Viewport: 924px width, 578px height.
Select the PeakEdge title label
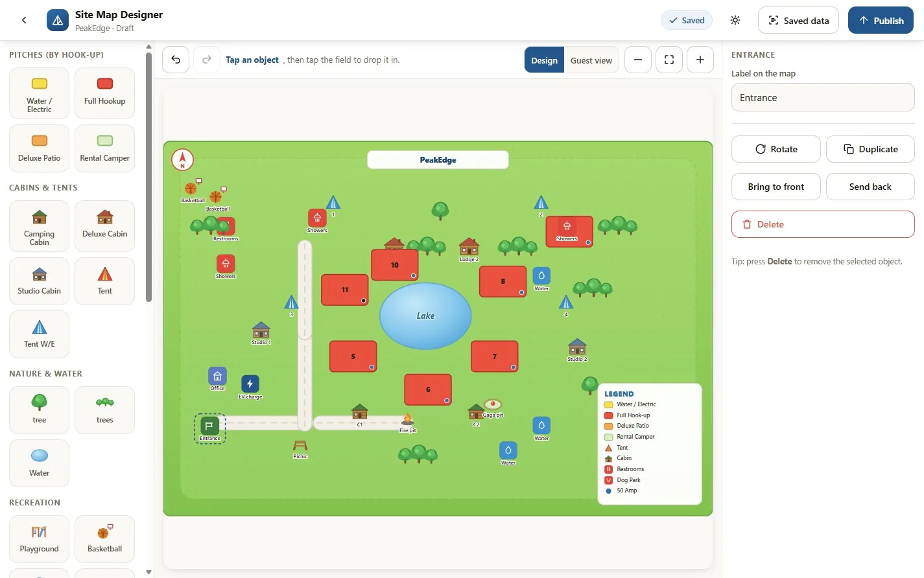pos(438,159)
